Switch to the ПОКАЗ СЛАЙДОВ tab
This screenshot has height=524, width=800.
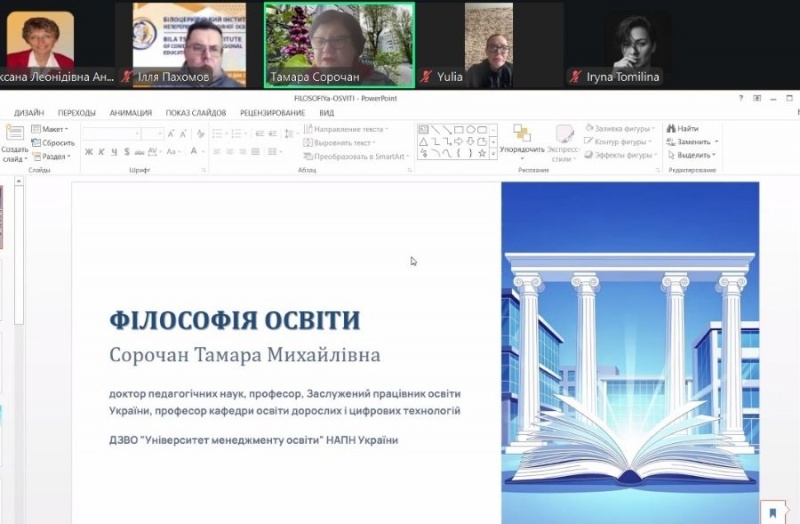[x=193, y=113]
